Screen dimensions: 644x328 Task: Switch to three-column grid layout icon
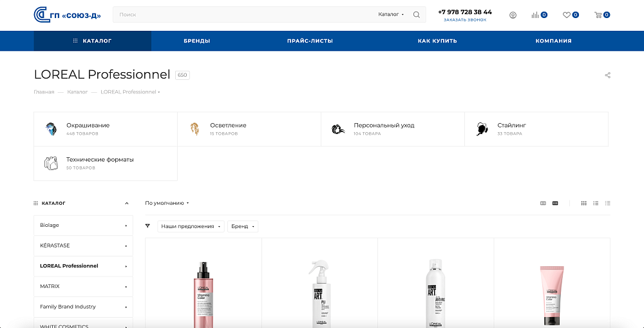tap(543, 203)
